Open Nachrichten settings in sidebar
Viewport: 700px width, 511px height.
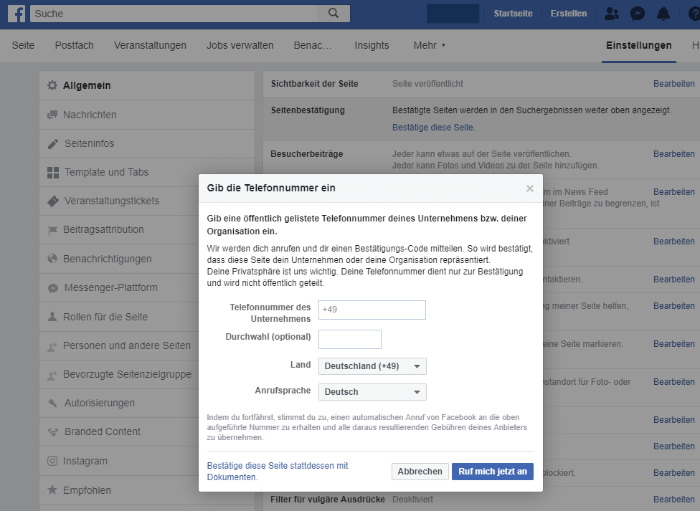click(x=147, y=115)
